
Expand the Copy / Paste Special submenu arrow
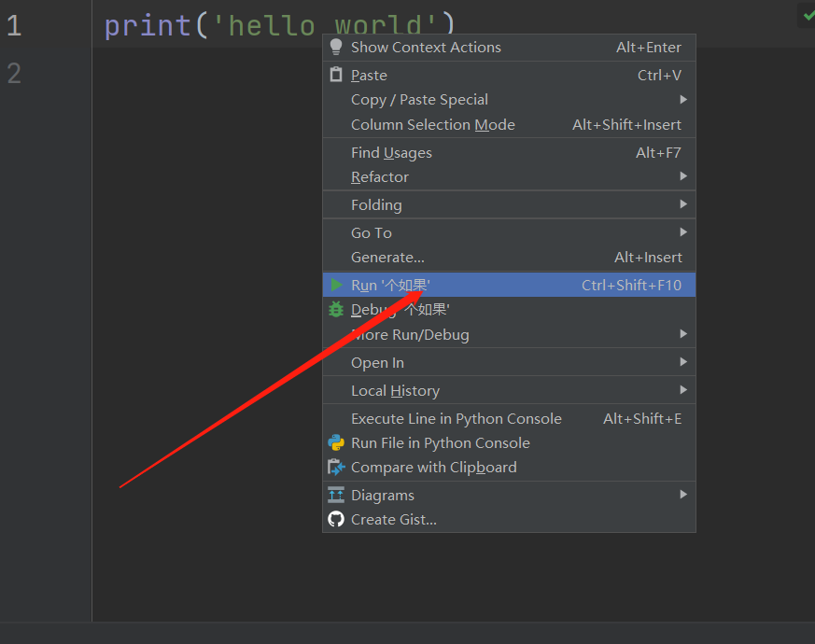(x=683, y=99)
